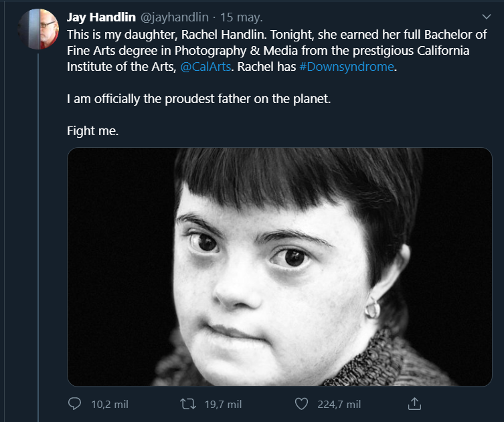Click the first line of tweet text
This screenshot has height=422, width=504.
(x=268, y=34)
